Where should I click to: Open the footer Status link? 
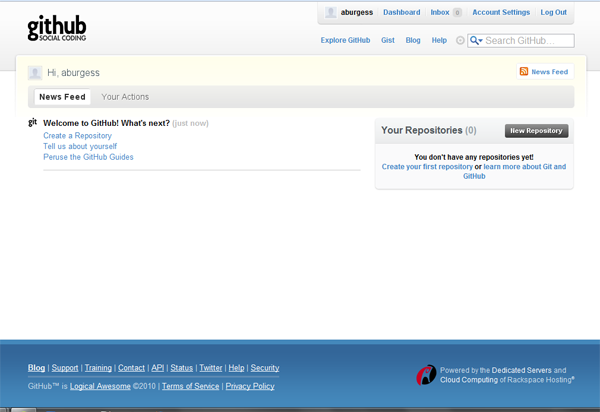[x=181, y=368]
